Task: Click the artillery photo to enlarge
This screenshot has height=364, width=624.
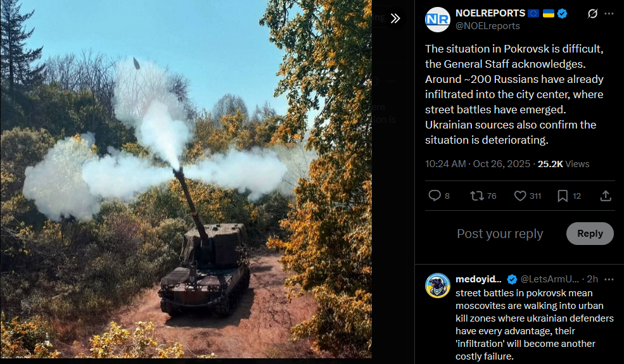Action: pyautogui.click(x=186, y=179)
